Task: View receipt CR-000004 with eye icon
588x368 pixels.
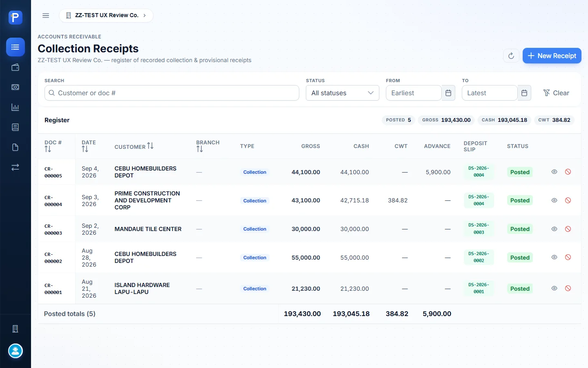Action: point(554,200)
